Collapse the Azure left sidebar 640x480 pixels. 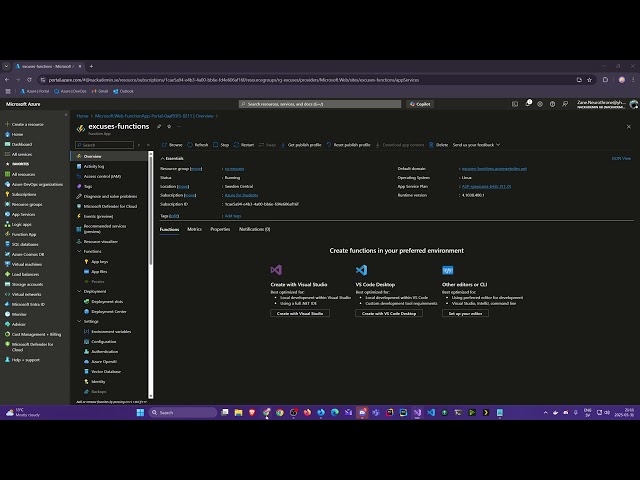tap(66, 115)
